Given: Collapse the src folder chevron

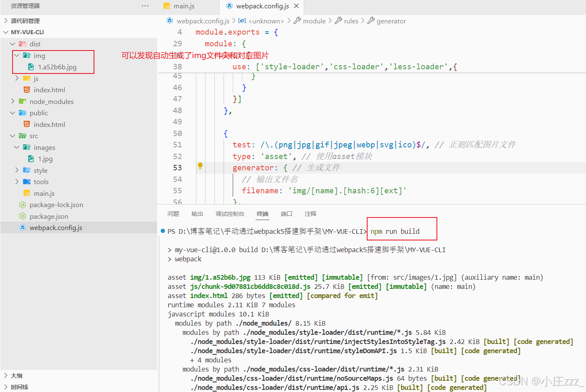Looking at the screenshot, I should click(13, 136).
